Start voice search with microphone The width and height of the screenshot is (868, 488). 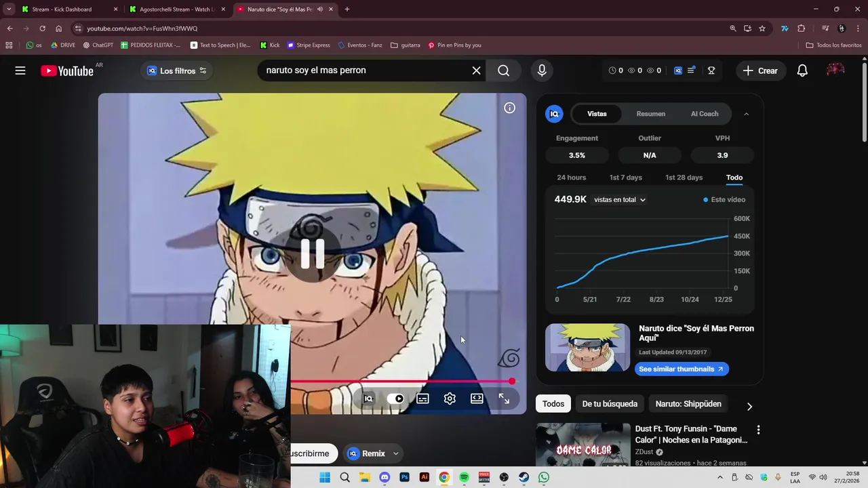(541, 70)
